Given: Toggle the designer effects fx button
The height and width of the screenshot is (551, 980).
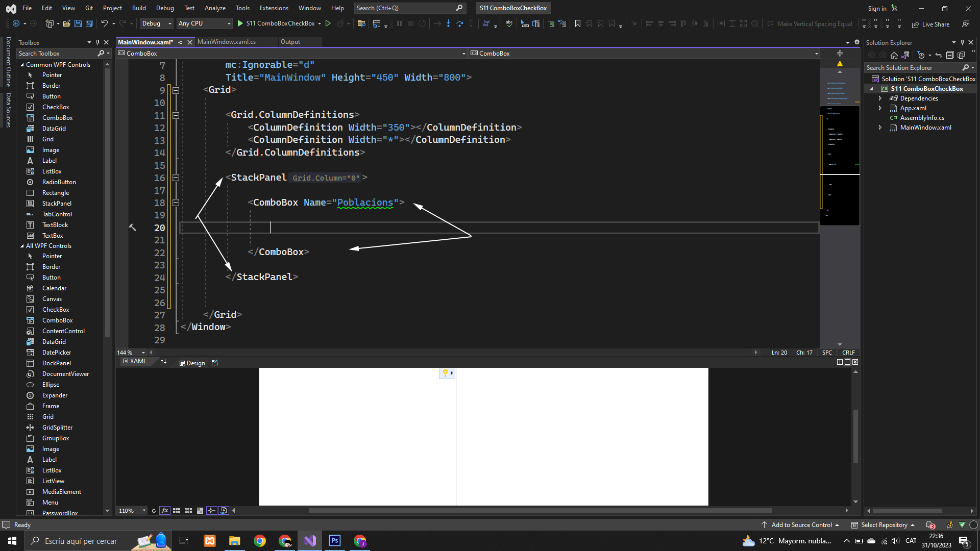Looking at the screenshot, I should (x=164, y=511).
